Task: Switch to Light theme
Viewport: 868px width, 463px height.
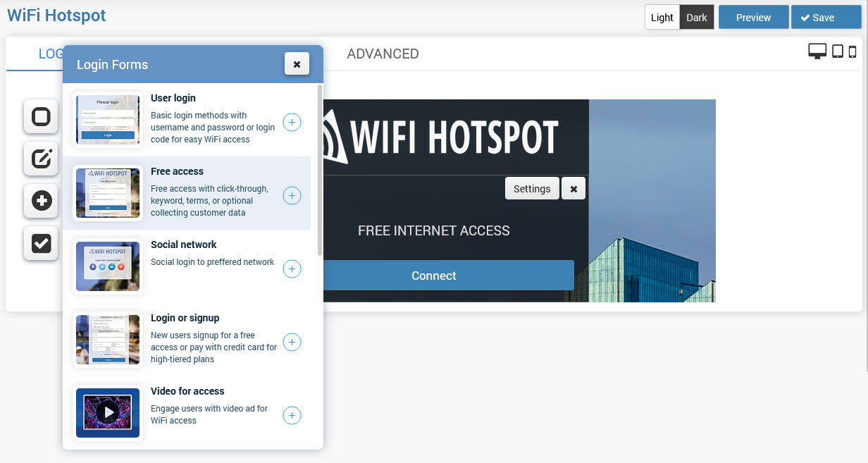Action: click(x=662, y=18)
